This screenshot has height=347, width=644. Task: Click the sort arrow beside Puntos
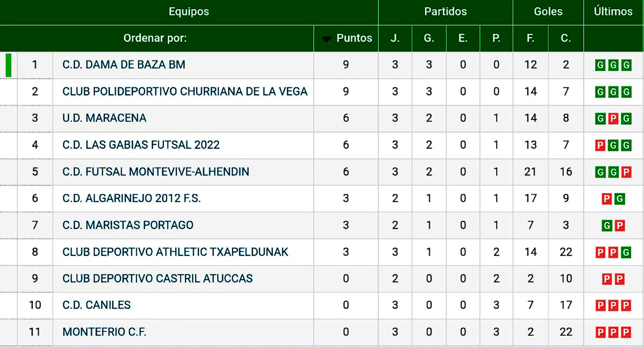point(327,39)
